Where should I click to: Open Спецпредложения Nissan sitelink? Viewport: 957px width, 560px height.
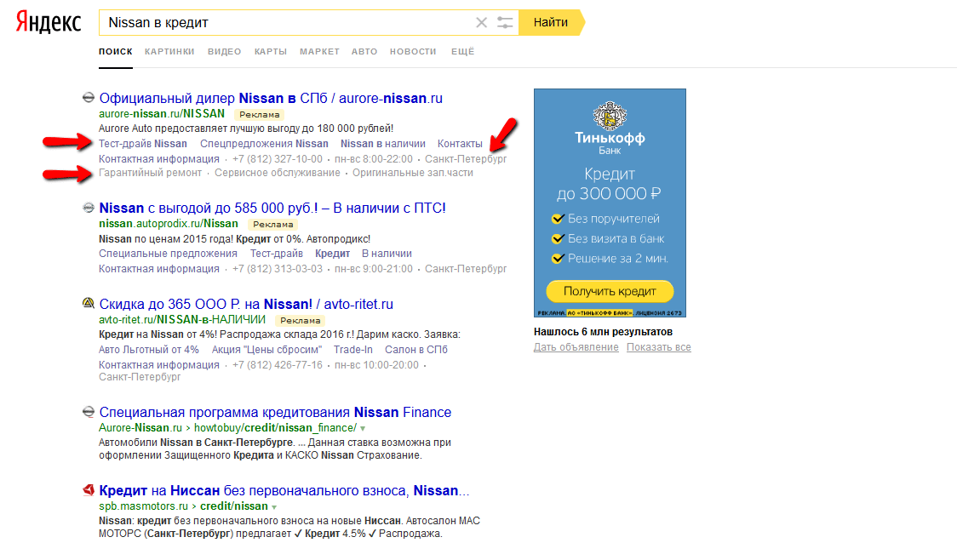pos(264,144)
